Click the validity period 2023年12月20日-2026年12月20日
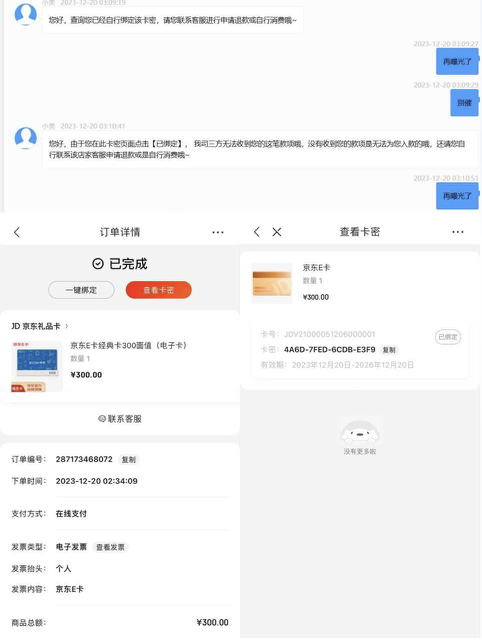 [x=353, y=365]
